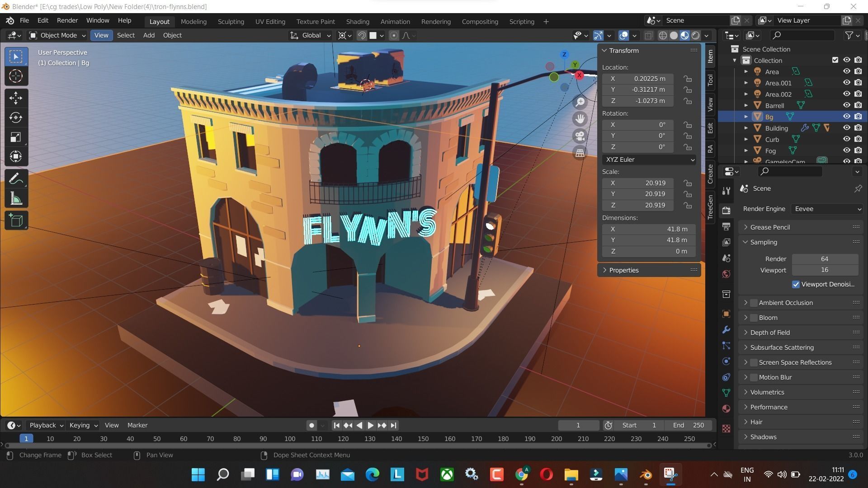The height and width of the screenshot is (488, 868).
Task: Open the File menu
Action: [x=24, y=21]
